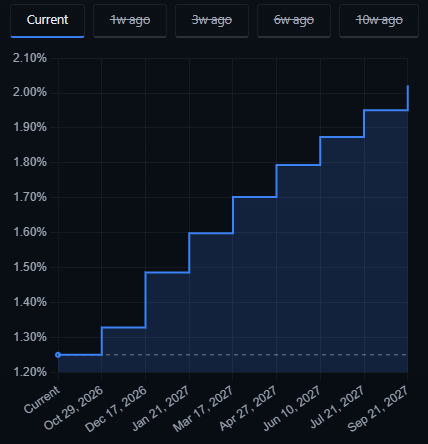Viewport: 428px width, 444px height.
Task: Click the 'Sep 21, 2027' axis label
Action: click(x=378, y=409)
